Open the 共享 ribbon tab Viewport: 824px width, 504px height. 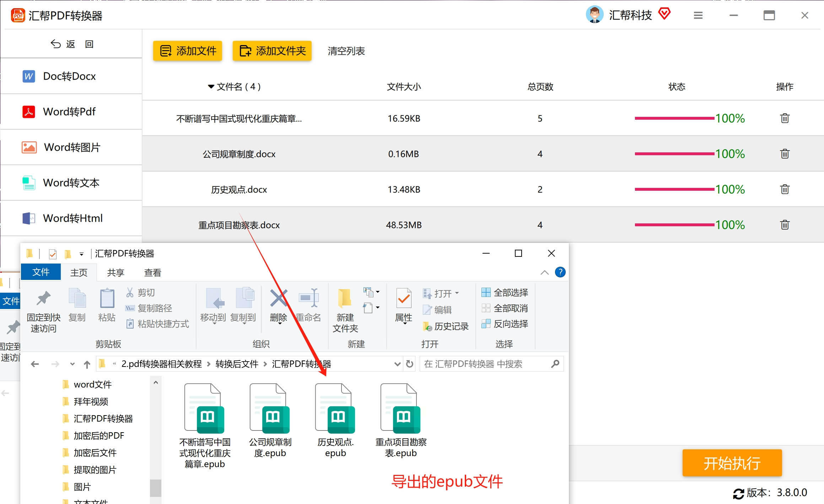(115, 272)
